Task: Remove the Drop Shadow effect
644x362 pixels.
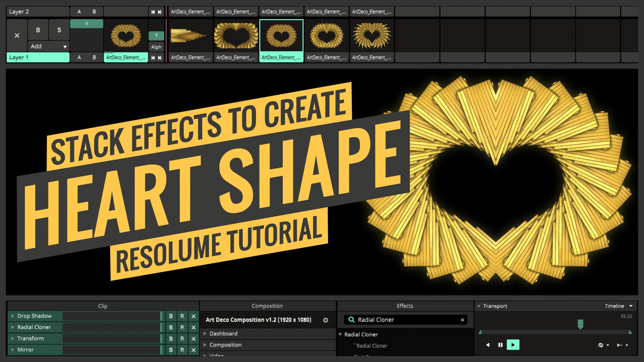Action: 193,316
